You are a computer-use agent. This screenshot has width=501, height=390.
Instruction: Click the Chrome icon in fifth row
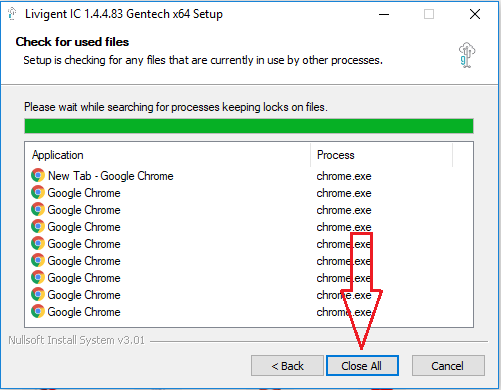tap(38, 243)
